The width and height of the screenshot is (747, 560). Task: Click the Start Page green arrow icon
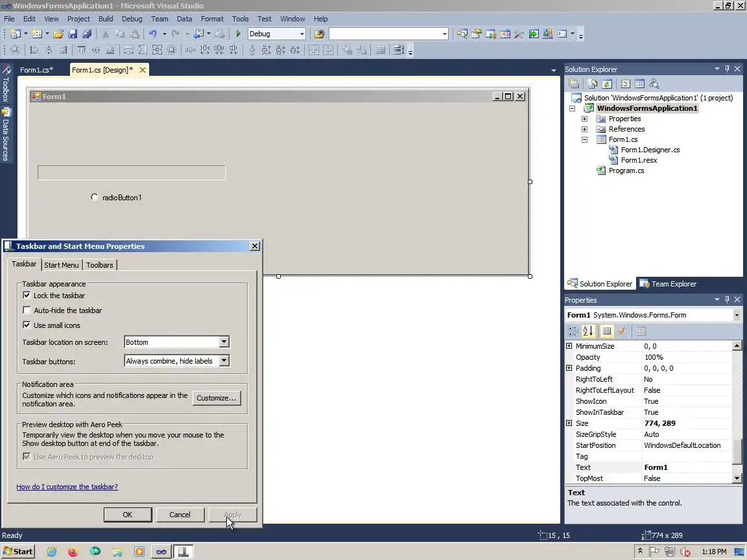[534, 34]
